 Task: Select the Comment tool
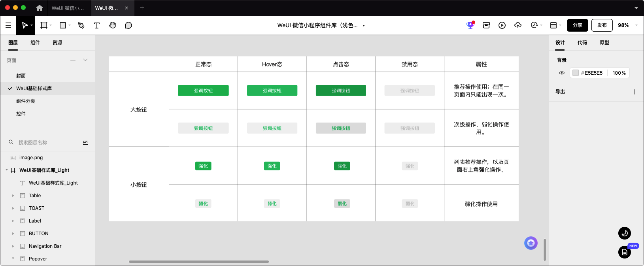pos(128,25)
